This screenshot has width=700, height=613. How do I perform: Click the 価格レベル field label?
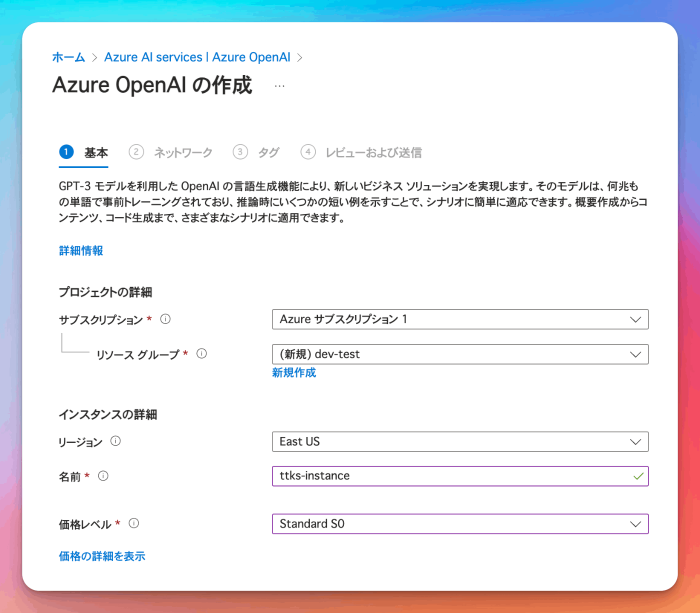coord(85,524)
